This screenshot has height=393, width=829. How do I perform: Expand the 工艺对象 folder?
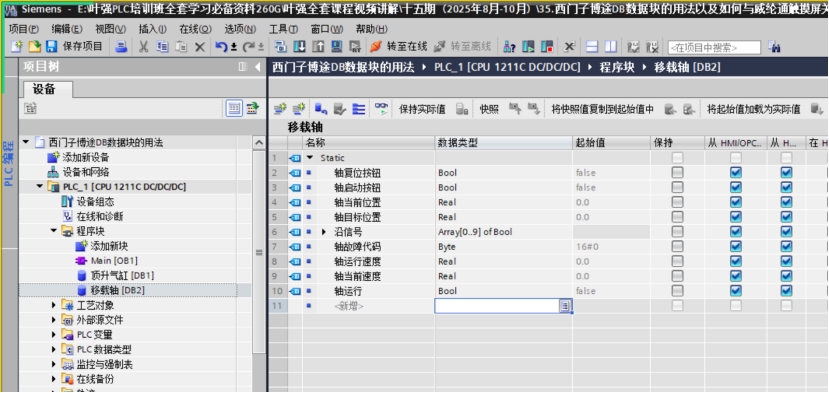(x=54, y=305)
